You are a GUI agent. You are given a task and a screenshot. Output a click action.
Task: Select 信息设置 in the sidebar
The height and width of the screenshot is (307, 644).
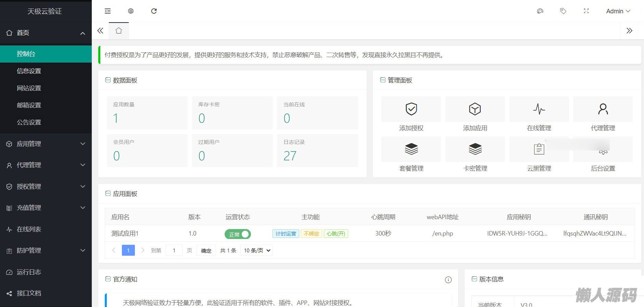[x=29, y=71]
